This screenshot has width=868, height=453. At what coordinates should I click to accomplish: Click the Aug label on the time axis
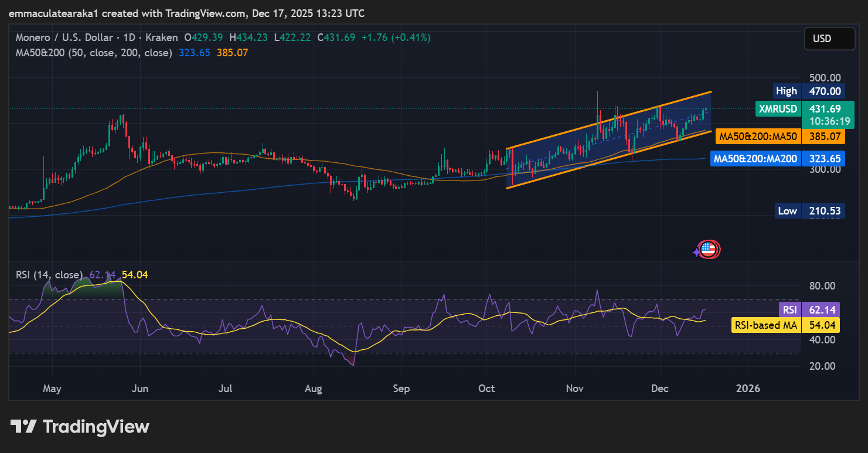coord(314,389)
